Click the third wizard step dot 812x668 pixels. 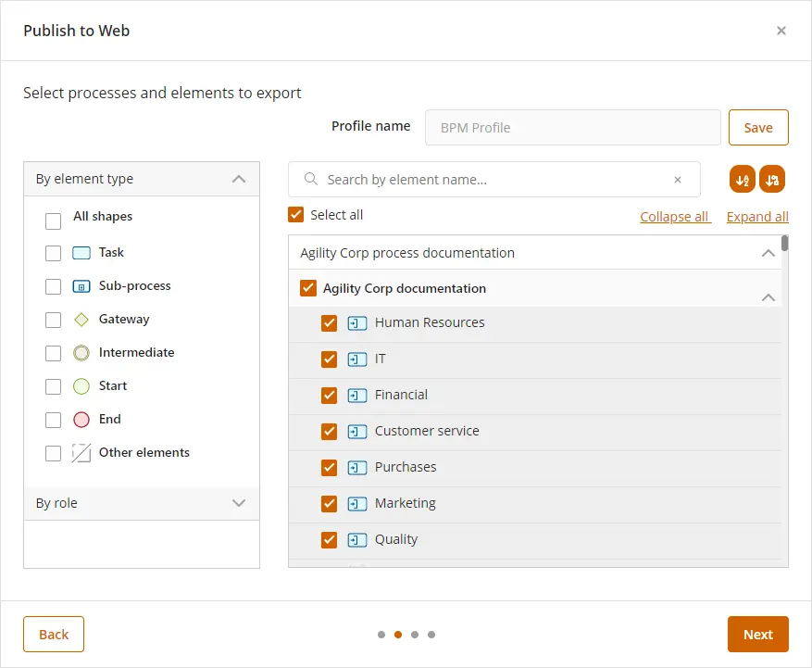414,635
